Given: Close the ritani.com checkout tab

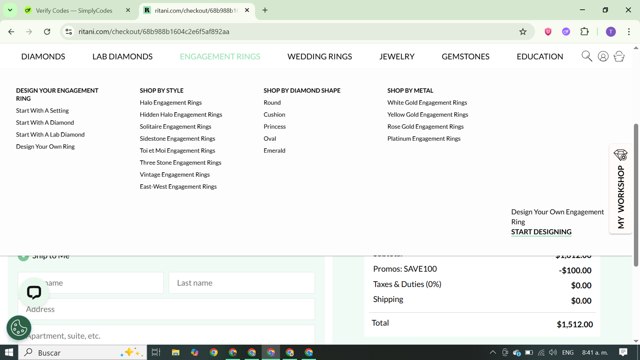Looking at the screenshot, I should tap(247, 10).
